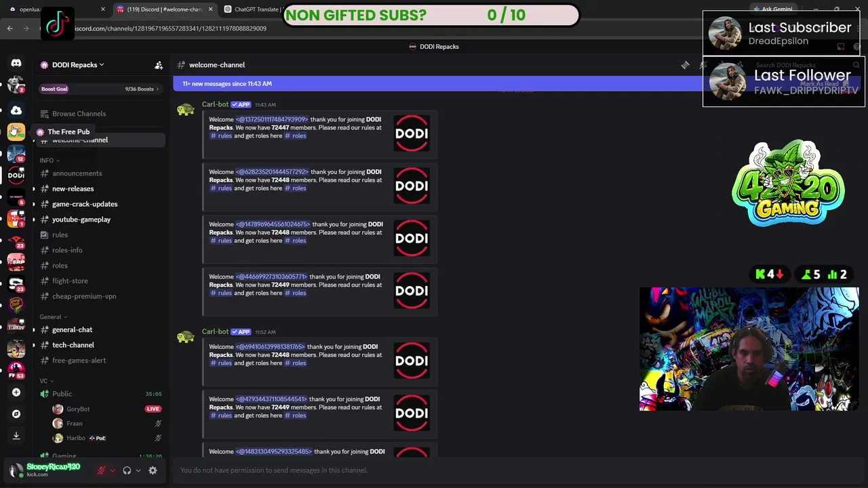Open Discover servers compass icon
The image size is (868, 488).
[16, 414]
